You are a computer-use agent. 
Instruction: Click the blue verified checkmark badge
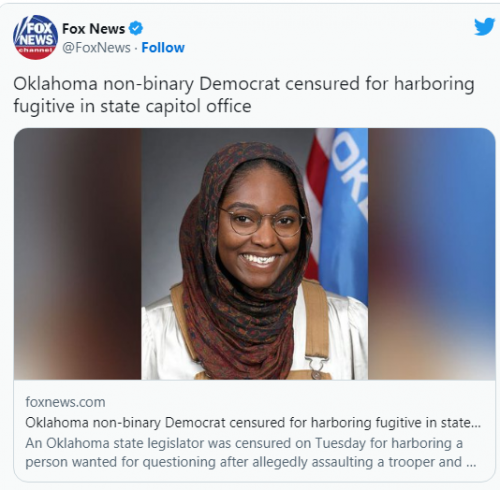(136, 29)
